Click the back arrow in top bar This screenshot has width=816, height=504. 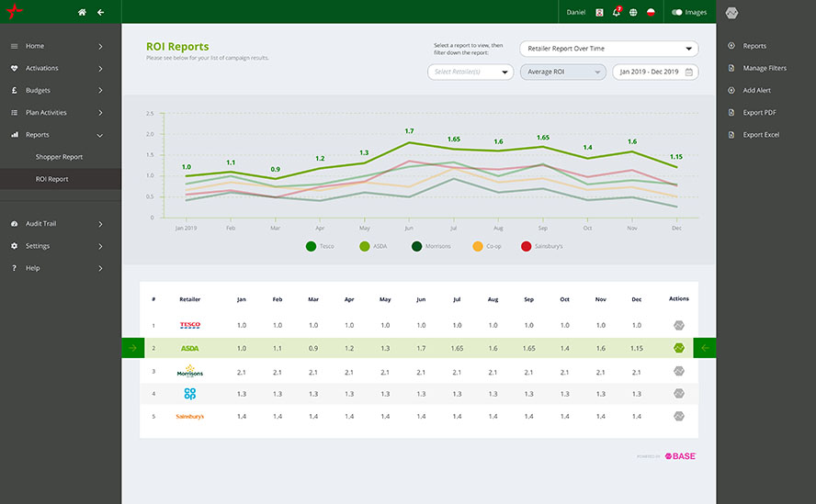(x=100, y=12)
